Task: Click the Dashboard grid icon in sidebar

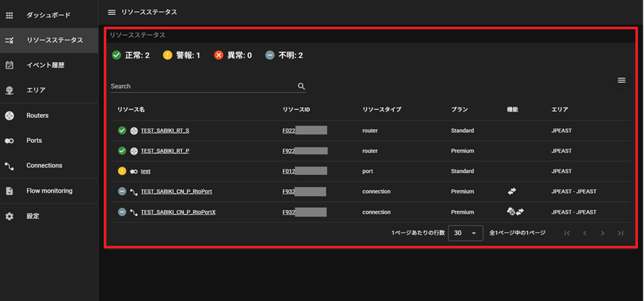Action: pyautogui.click(x=9, y=15)
